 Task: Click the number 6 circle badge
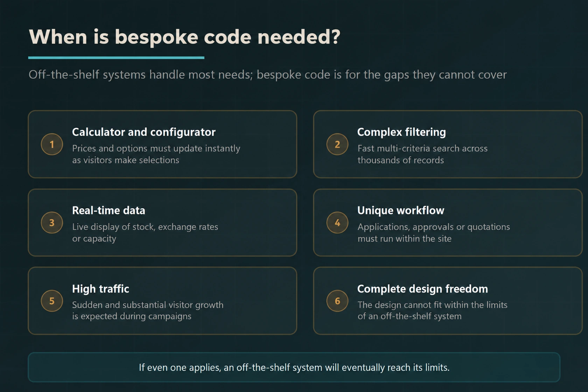(337, 301)
